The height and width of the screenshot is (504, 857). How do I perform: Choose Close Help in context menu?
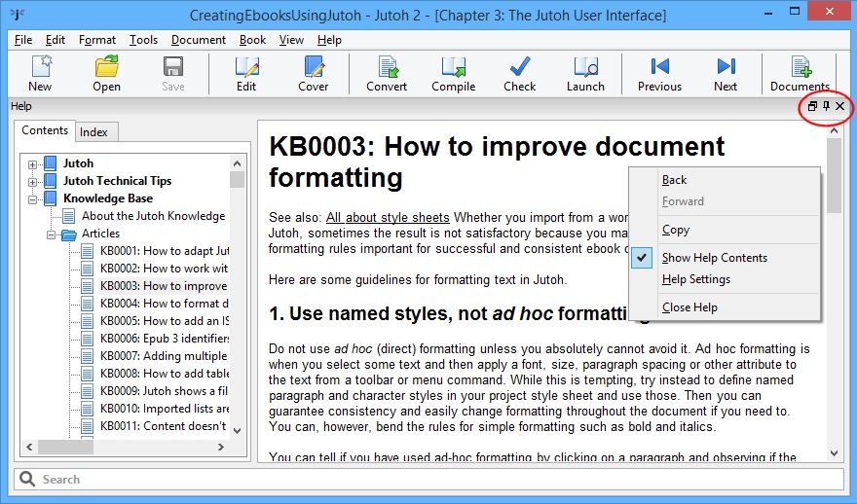pyautogui.click(x=689, y=307)
